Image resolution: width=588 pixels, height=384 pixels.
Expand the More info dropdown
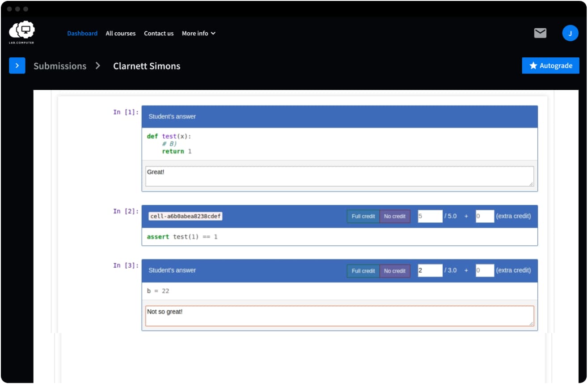click(199, 34)
